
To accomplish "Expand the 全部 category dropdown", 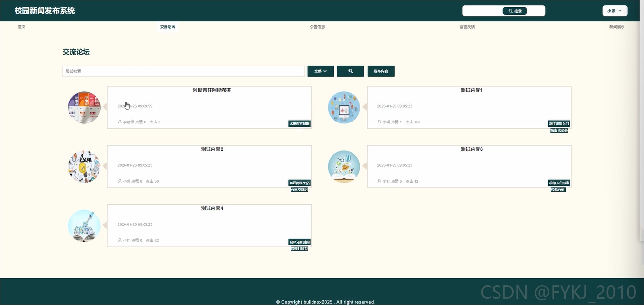I will (321, 71).
